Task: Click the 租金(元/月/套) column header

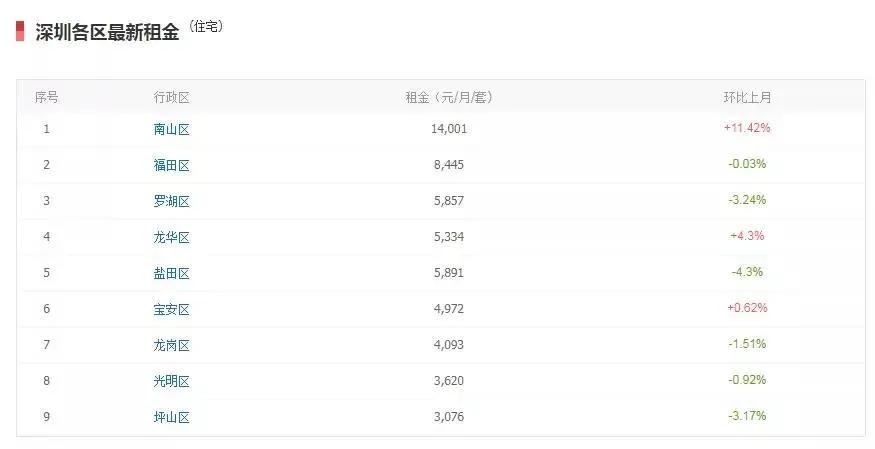Action: (x=449, y=97)
